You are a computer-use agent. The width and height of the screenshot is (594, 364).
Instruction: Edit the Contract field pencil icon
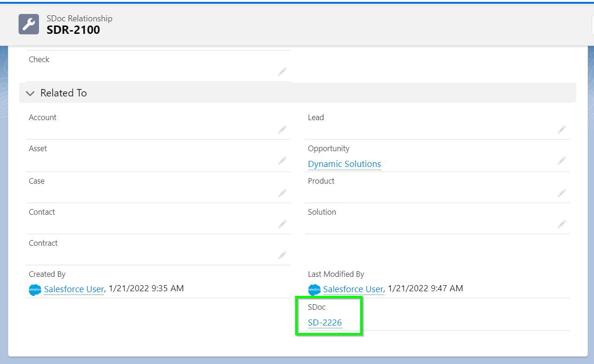click(282, 255)
